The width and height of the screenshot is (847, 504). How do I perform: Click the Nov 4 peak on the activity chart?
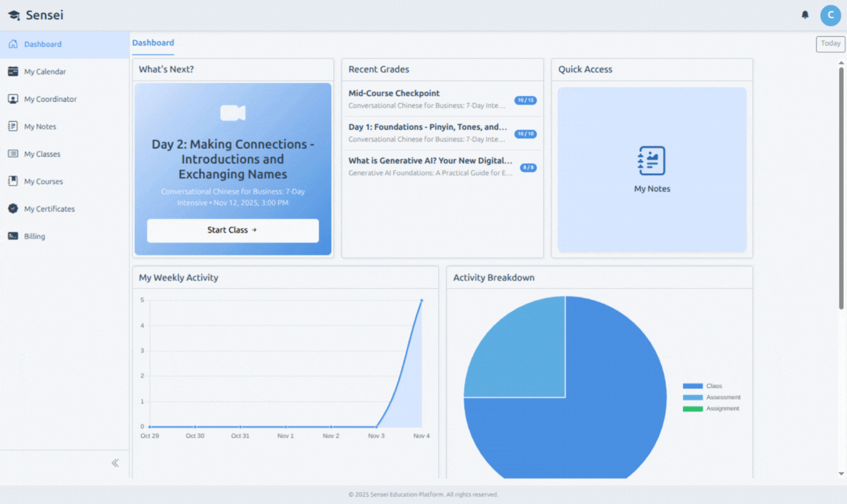pos(421,300)
